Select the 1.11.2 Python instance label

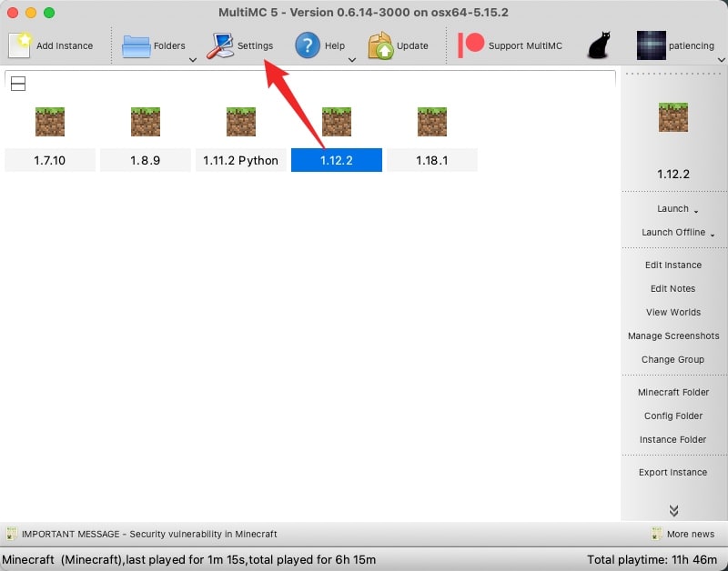click(x=241, y=161)
